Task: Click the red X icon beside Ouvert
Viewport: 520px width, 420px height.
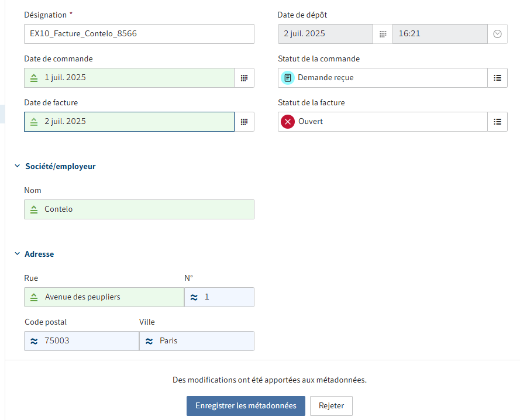Action: pyautogui.click(x=288, y=122)
